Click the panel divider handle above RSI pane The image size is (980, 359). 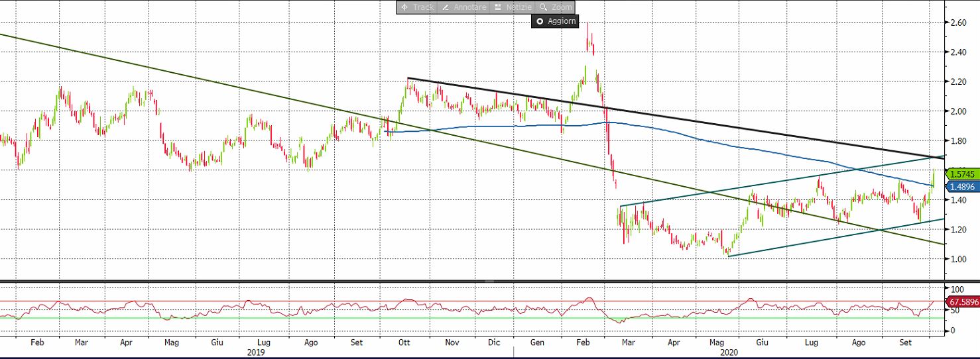tap(489, 282)
